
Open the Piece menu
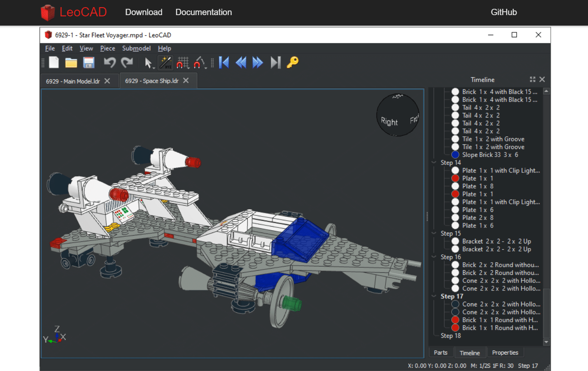(108, 48)
